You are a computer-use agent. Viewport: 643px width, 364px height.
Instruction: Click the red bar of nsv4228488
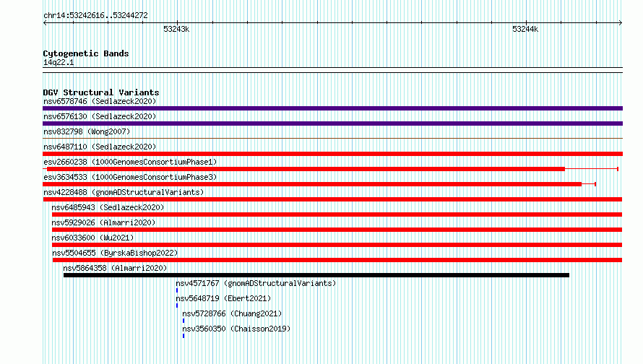332,199
